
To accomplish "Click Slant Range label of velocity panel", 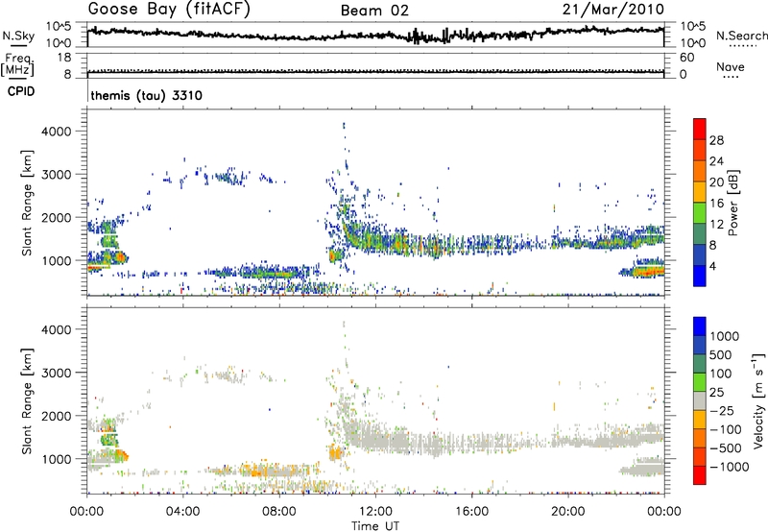I will tap(27, 401).
